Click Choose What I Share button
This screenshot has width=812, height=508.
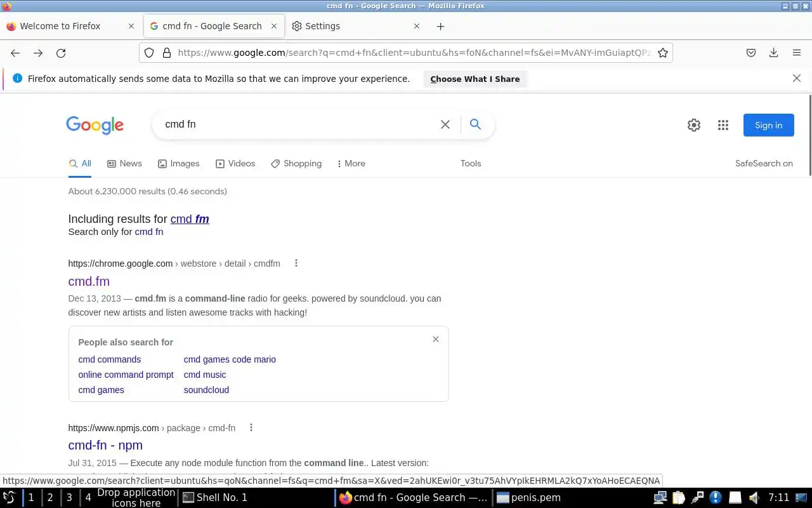(x=475, y=79)
